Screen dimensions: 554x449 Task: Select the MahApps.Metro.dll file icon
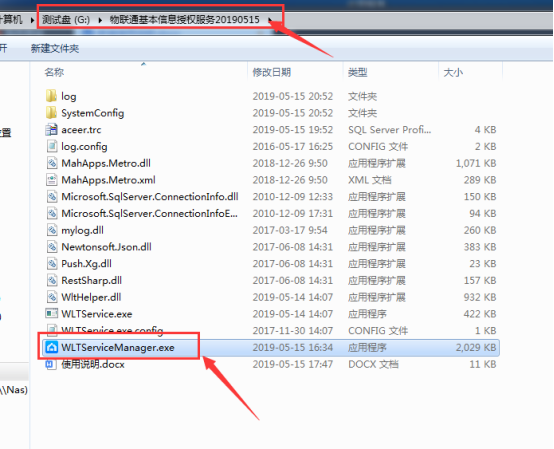pos(52,163)
